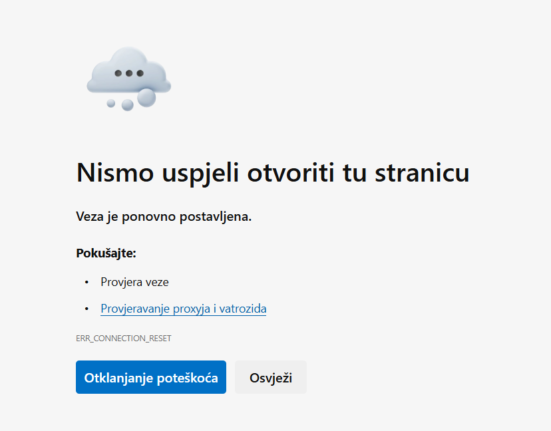Screen dimensions: 551x431
Task: Click the Otklanjanje poteškoća button
Action: (151, 377)
